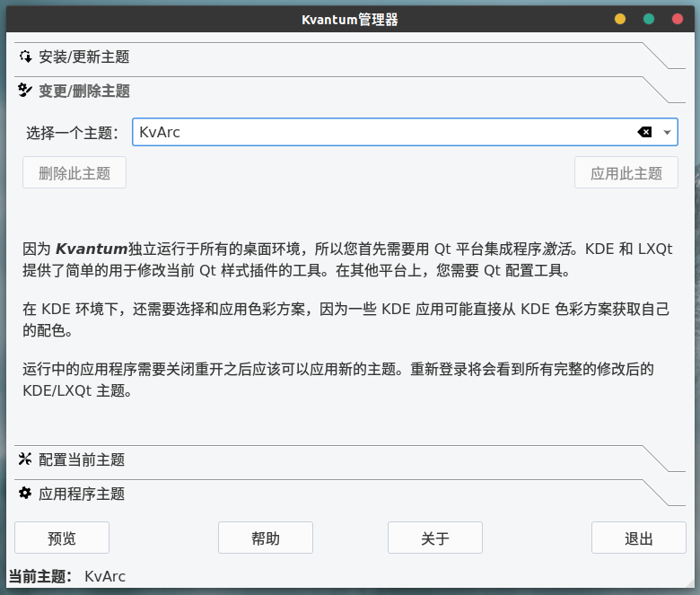
Task: Click the yellow minimize window button
Action: [x=620, y=19]
